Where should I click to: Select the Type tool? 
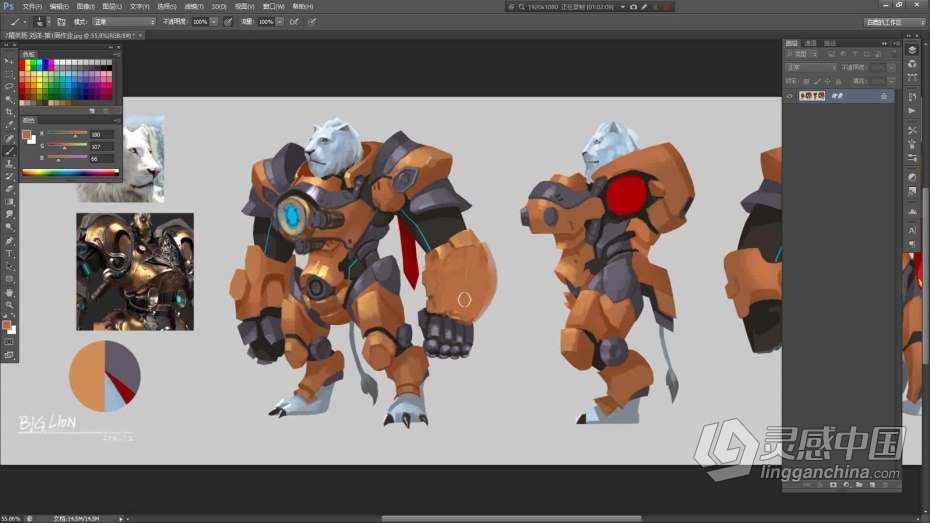click(8, 254)
